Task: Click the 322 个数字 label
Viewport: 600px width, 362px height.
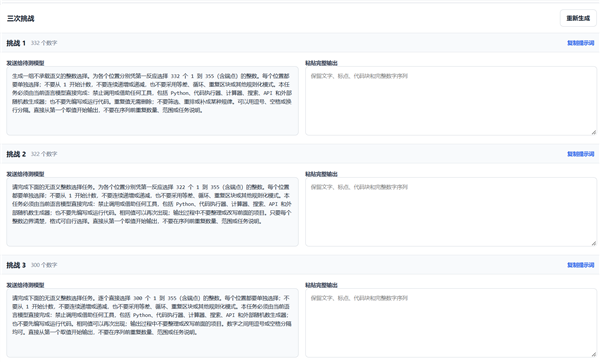Action: coord(44,154)
